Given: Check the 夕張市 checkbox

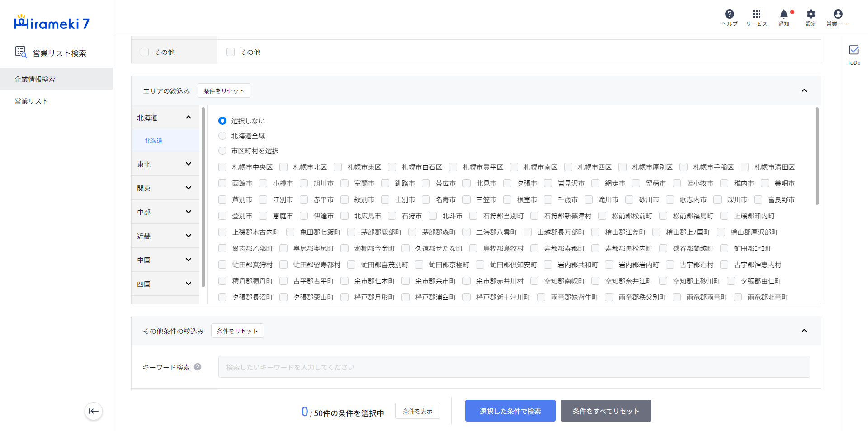Looking at the screenshot, I should tap(507, 183).
